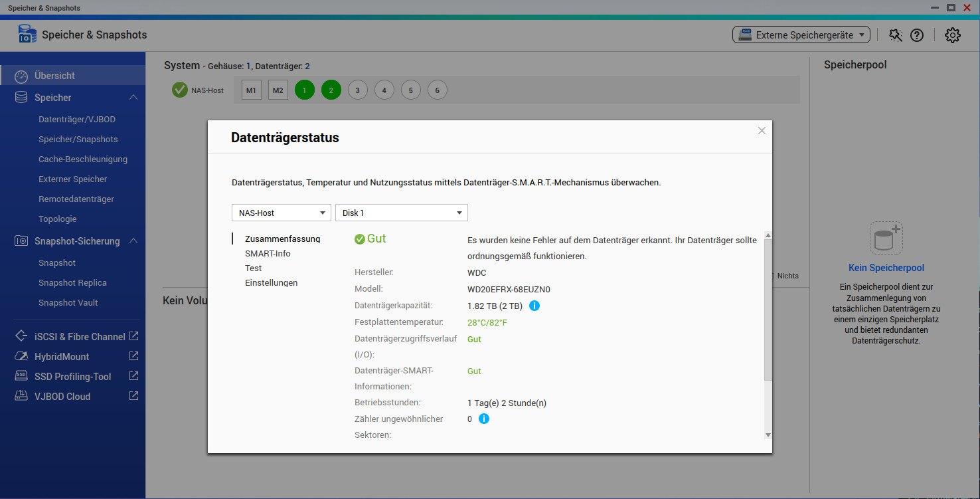Open the settings gear icon
The height and width of the screenshot is (499, 980).
click(952, 35)
